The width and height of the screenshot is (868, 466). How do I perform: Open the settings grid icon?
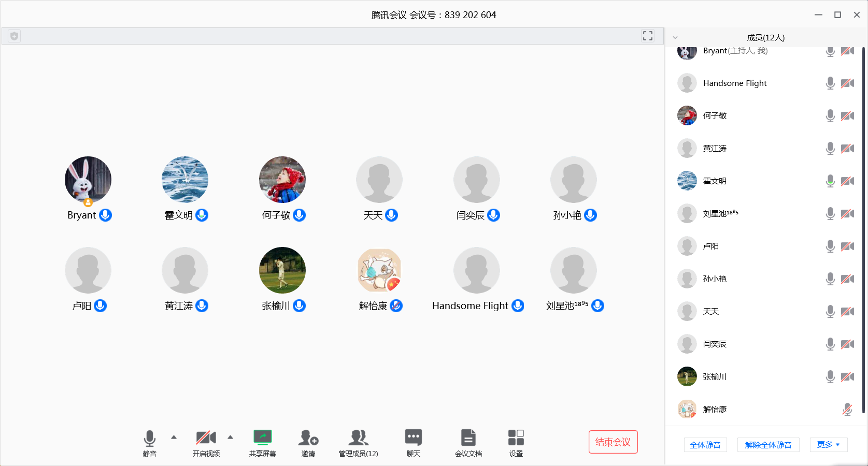516,439
